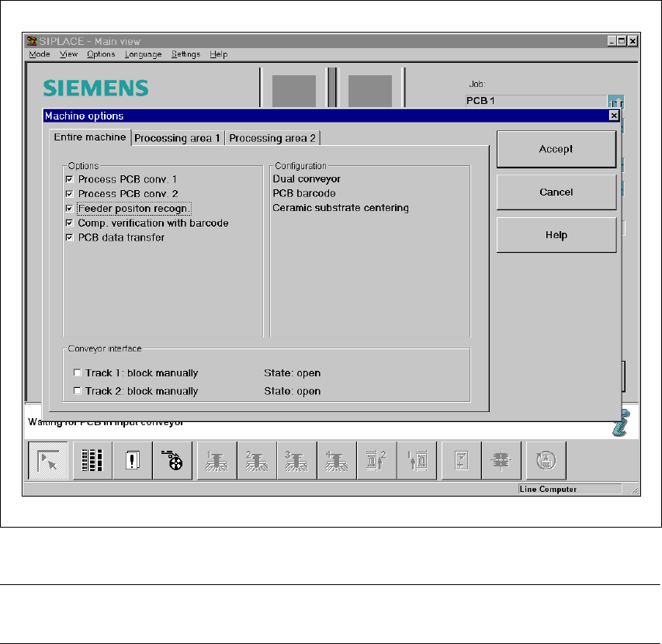Enable Track 1: block manually

click(x=78, y=372)
